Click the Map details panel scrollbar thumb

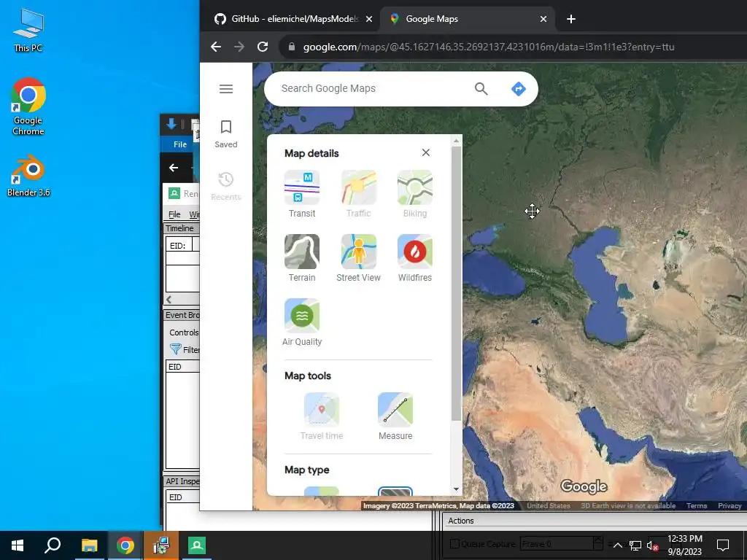click(x=457, y=284)
